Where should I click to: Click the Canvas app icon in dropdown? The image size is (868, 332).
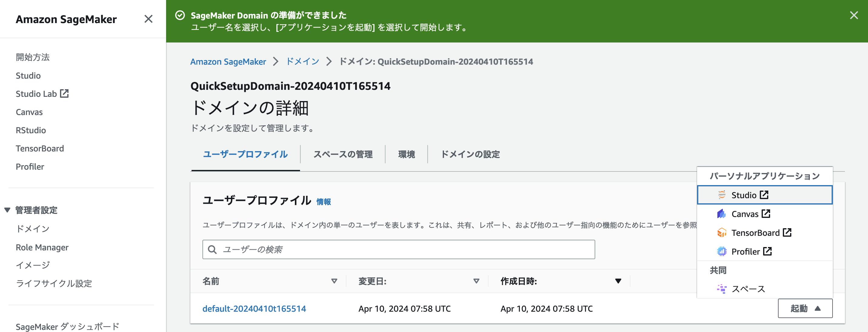[x=721, y=214]
